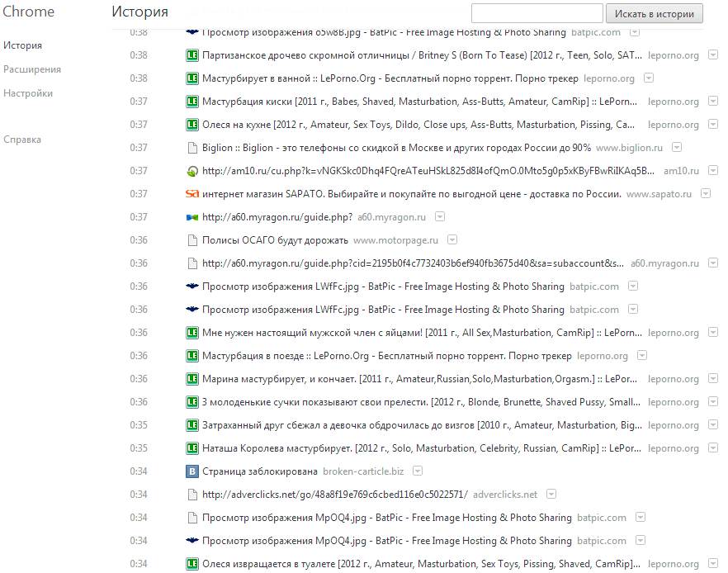Click the green arrow favicon of am10.ru entry
Screen dimensions: 728x573
pyautogui.click(x=191, y=172)
